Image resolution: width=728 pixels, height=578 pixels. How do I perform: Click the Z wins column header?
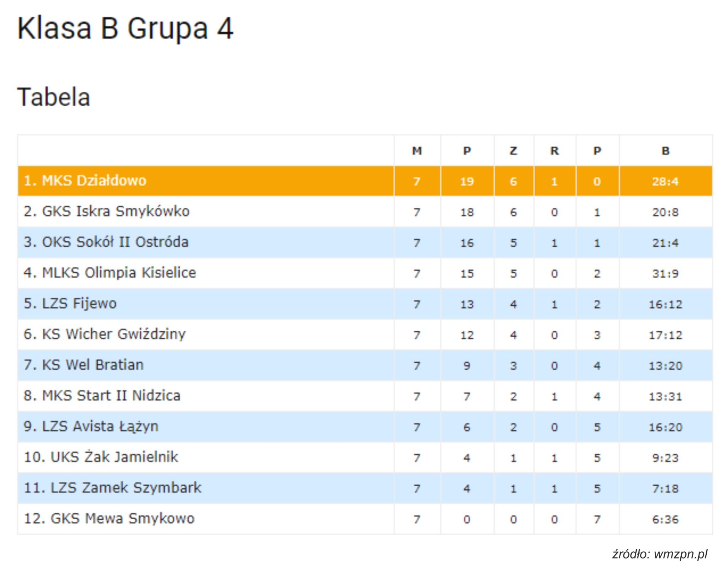(513, 151)
